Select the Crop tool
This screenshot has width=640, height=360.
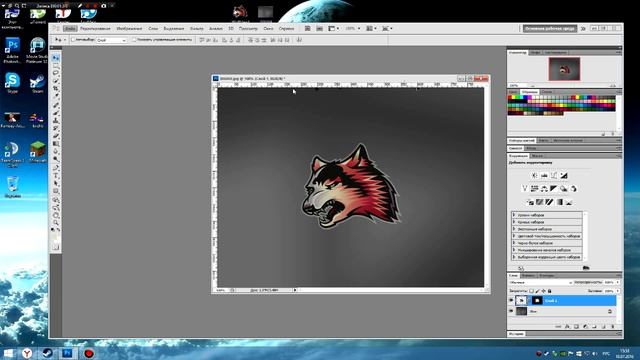56,89
